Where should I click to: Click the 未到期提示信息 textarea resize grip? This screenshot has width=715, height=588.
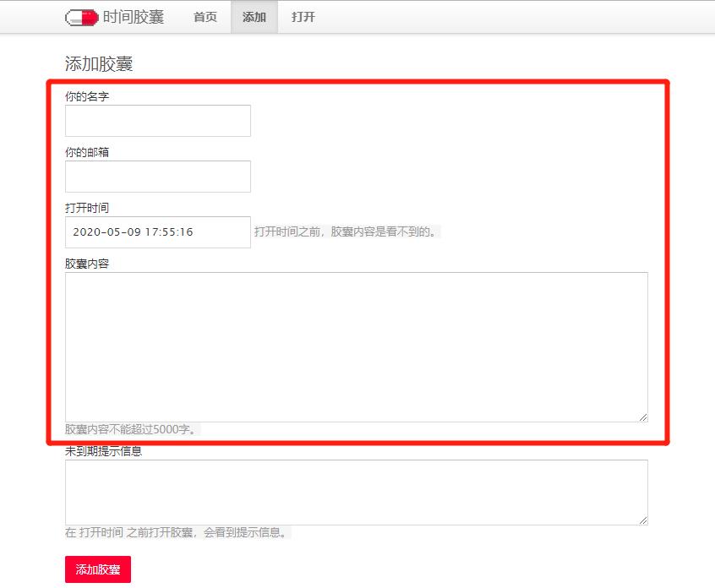[643, 520]
